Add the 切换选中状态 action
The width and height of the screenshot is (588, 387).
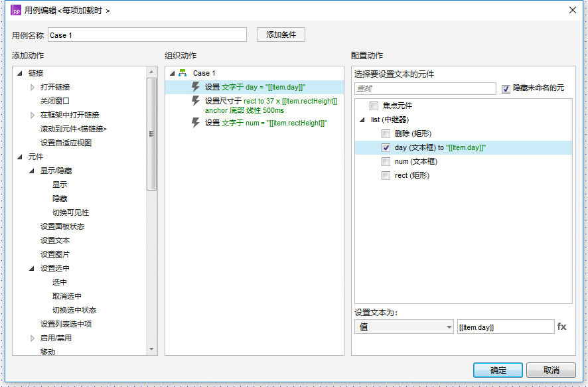[74, 310]
